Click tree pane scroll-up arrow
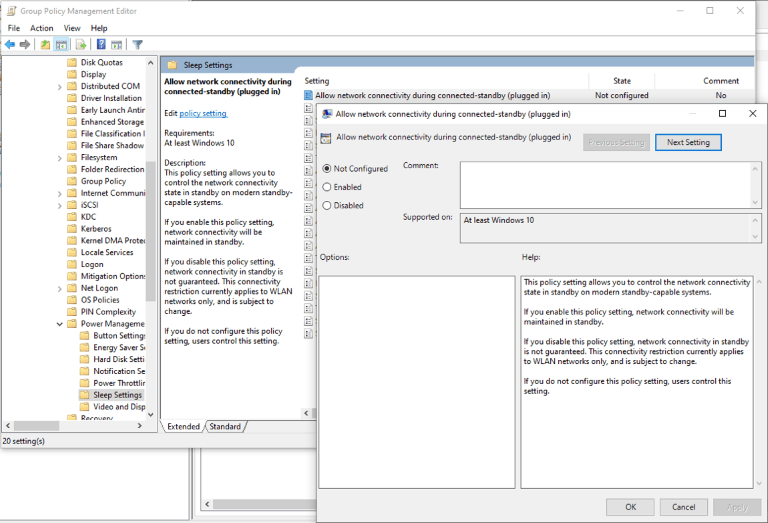 coord(151,63)
